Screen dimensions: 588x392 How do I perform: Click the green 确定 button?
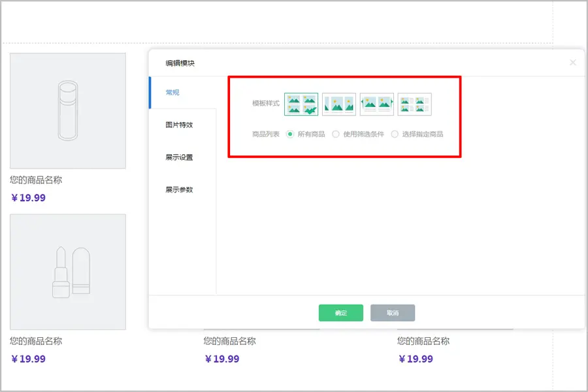tap(340, 313)
